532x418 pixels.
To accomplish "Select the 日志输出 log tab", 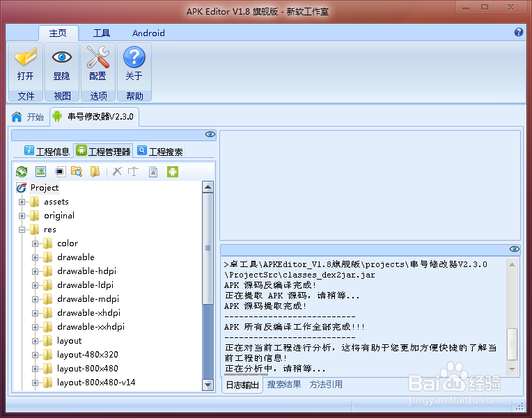I will pyautogui.click(x=242, y=385).
